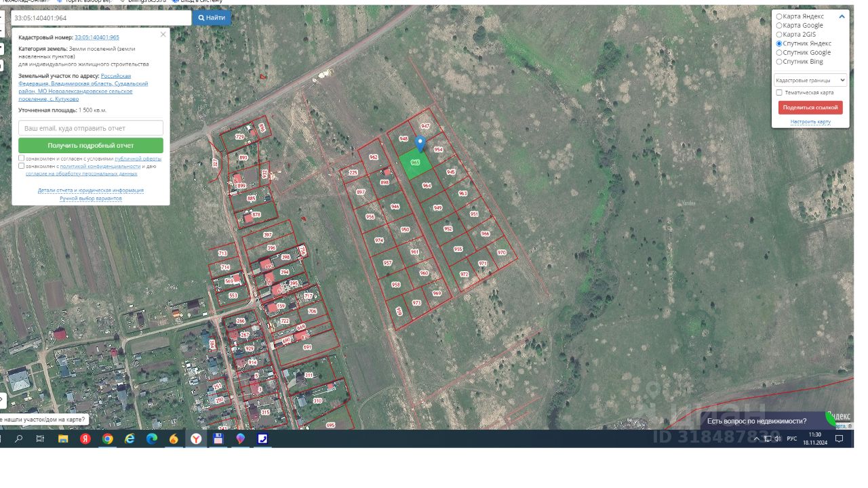Select parcel 957 on the map
Viewport: 868px width, 488px height.
tap(387, 263)
